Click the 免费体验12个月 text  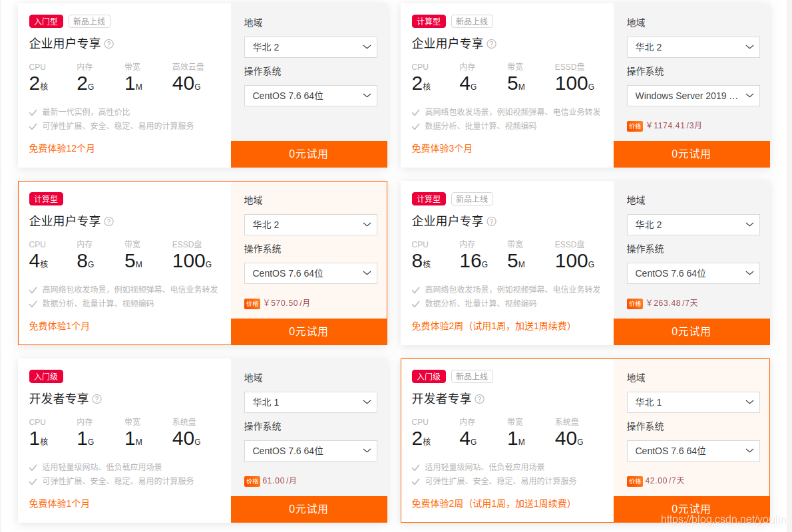tap(62, 148)
